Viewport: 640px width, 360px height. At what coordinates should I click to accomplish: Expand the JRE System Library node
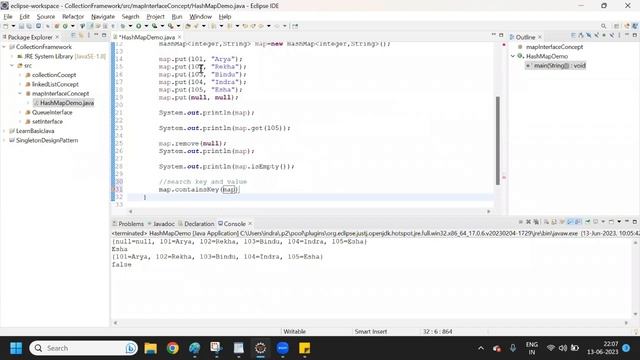[x=12, y=56]
